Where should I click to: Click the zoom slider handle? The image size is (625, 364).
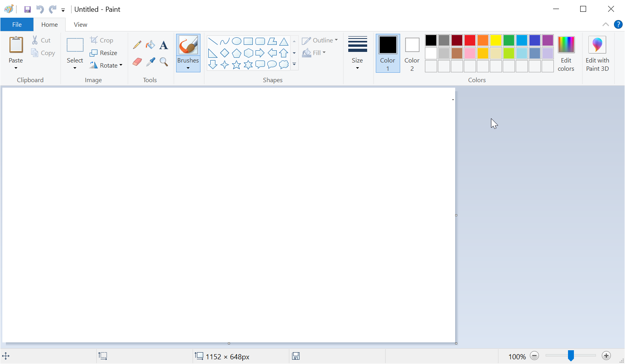[571, 356]
